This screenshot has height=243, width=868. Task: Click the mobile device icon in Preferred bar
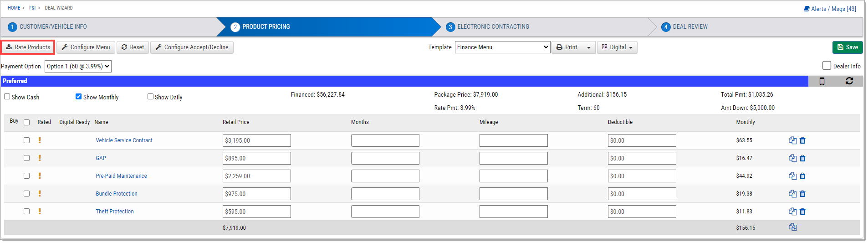point(822,81)
